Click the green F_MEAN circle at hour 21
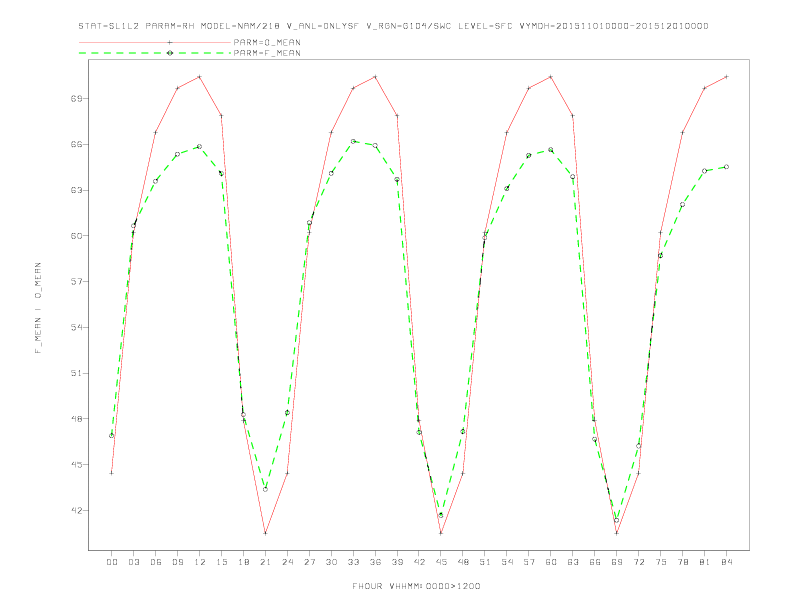 265,489
